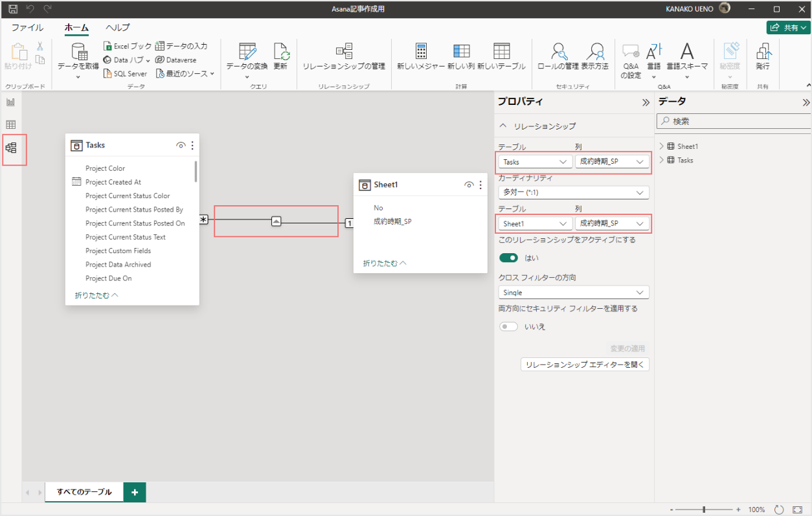Select 成約時期_SP field in Sheet1 card
Viewport: 812px width, 516px height.
[392, 221]
